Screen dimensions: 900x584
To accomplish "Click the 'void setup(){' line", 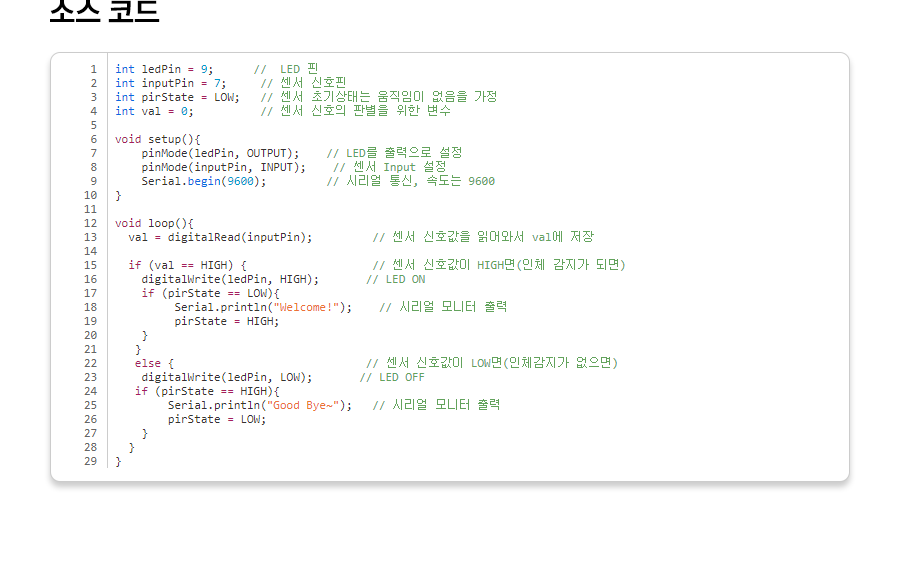I will click(x=158, y=139).
